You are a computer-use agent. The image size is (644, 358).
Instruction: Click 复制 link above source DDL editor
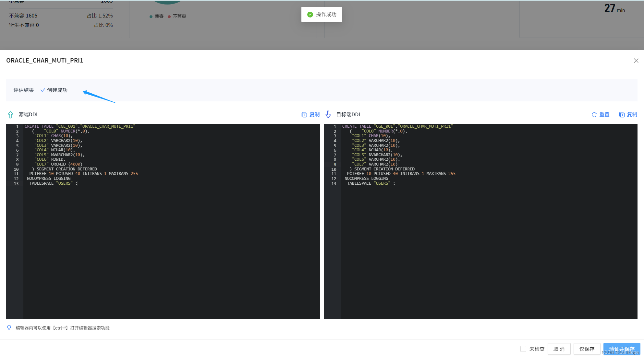pyautogui.click(x=314, y=115)
